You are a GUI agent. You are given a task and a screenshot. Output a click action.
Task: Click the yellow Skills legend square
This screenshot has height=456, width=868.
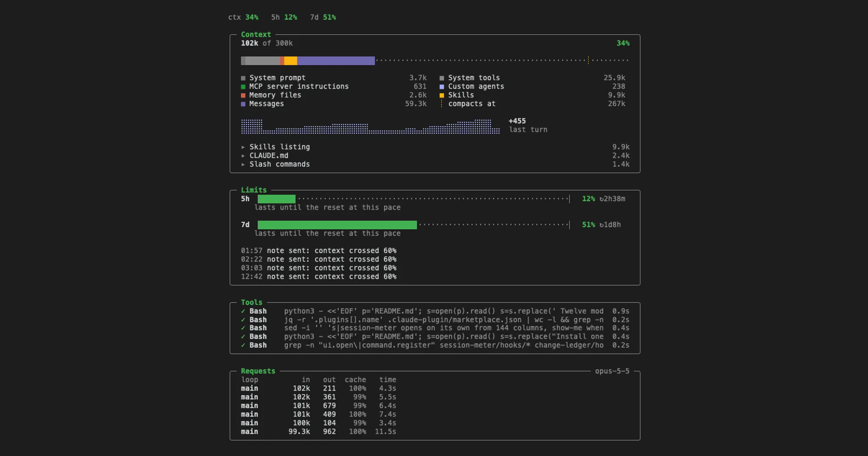[442, 95]
